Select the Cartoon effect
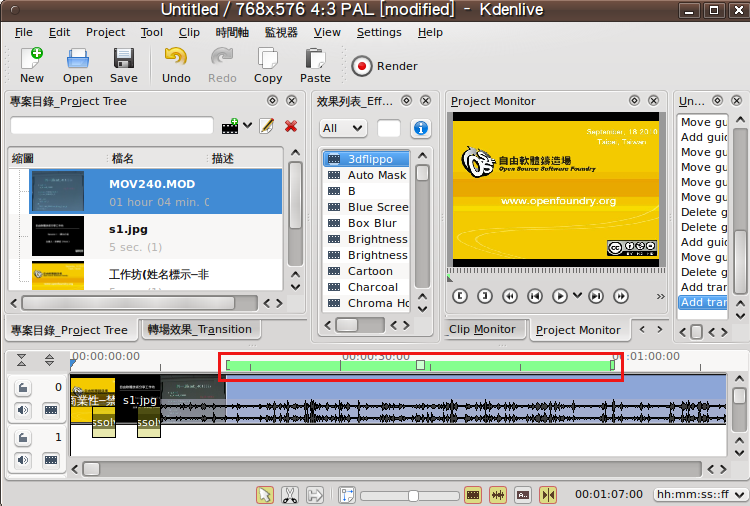Viewport: 750px width, 506px height. point(366,271)
